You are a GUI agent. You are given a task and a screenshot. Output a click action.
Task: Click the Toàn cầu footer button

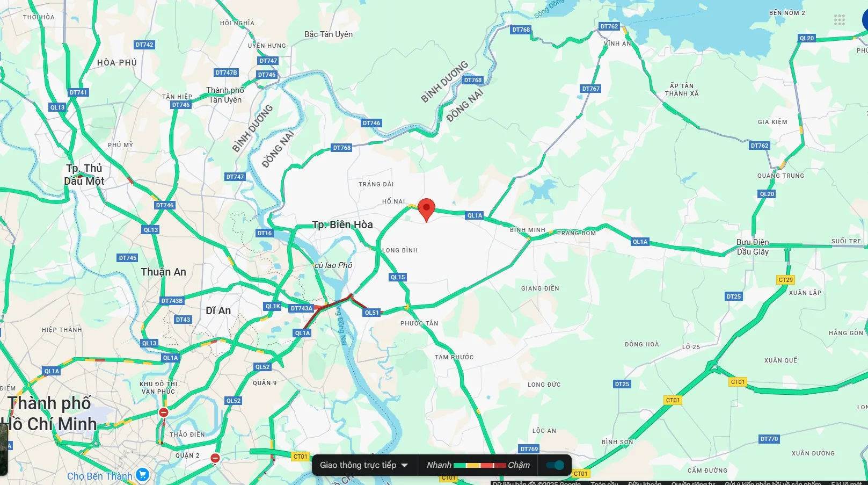click(x=604, y=483)
